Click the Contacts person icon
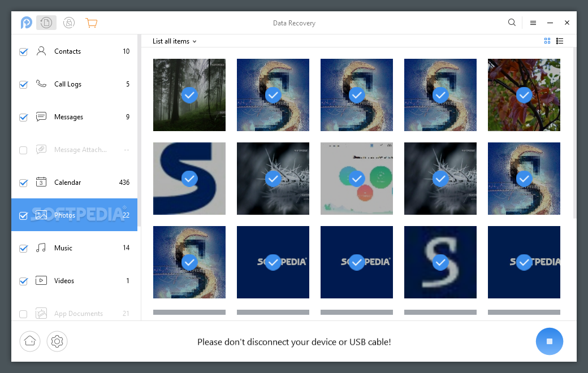The image size is (588, 373). [x=41, y=51]
